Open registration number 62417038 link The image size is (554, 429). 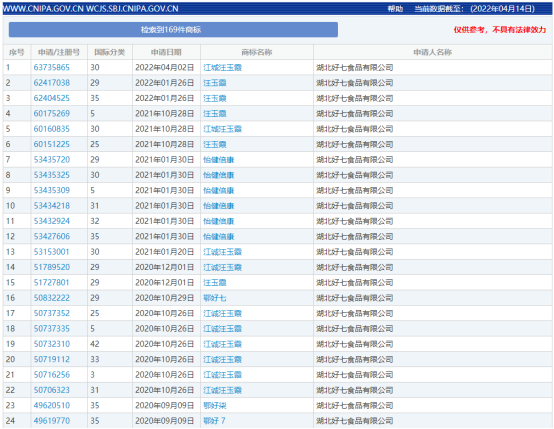[52, 83]
